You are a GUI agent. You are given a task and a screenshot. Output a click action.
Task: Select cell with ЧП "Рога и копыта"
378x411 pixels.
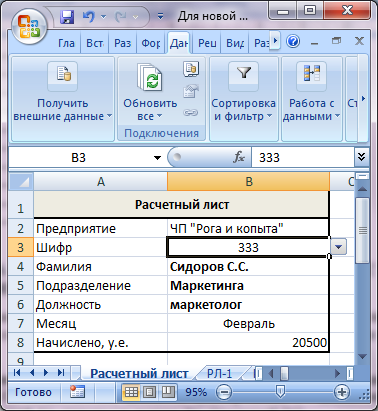[x=248, y=228]
